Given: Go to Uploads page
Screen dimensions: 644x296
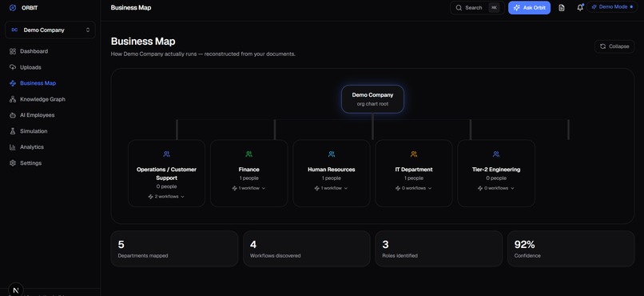Looking at the screenshot, I should click(x=30, y=67).
